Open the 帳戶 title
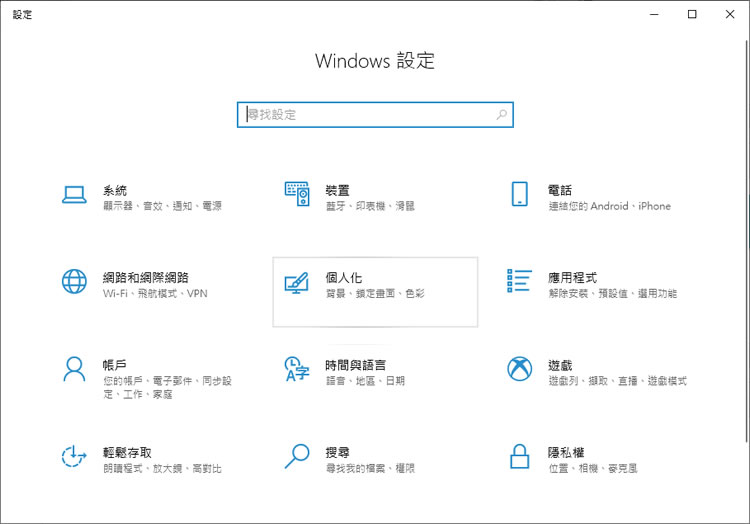Viewport: 750px width, 524px height. pos(115,365)
